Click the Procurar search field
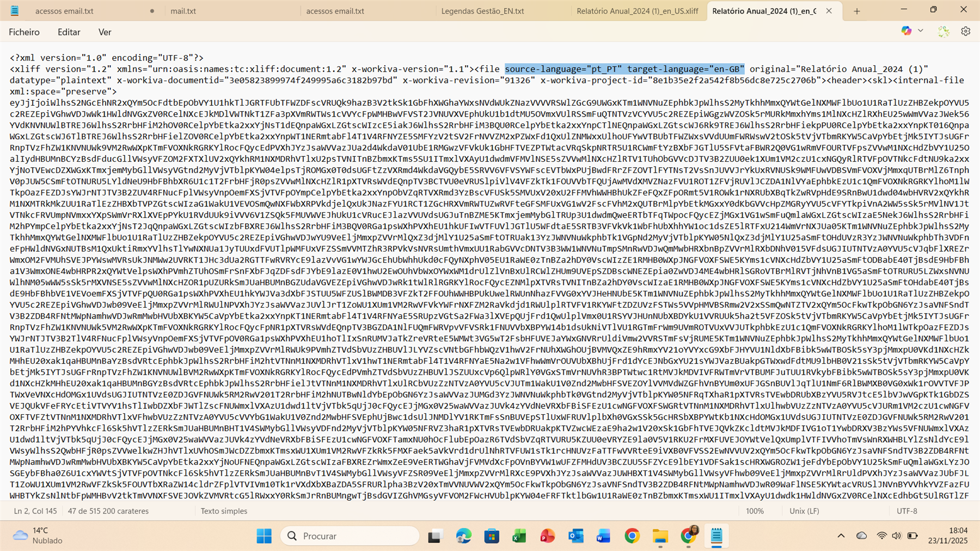Image resolution: width=980 pixels, height=551 pixels. point(348,536)
